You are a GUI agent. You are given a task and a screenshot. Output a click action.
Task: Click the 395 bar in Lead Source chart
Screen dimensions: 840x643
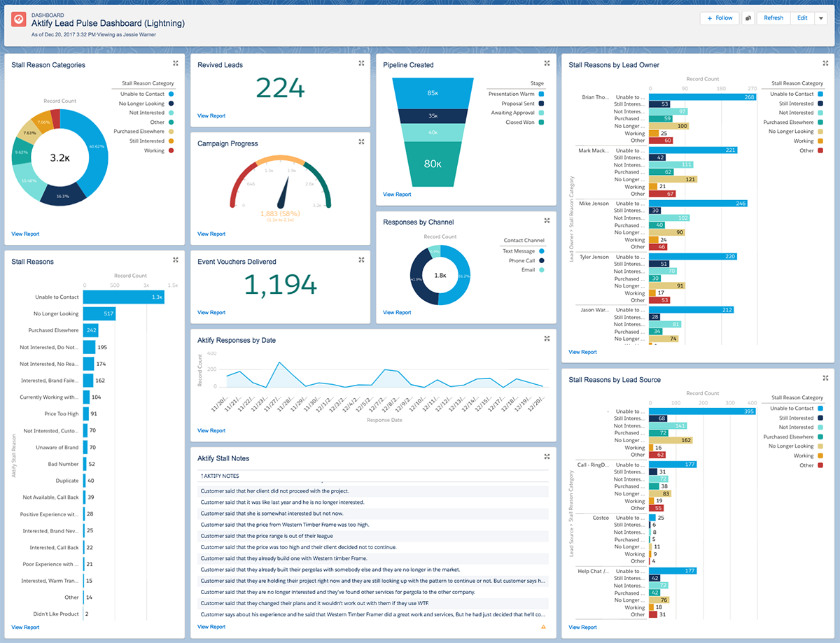[703, 411]
